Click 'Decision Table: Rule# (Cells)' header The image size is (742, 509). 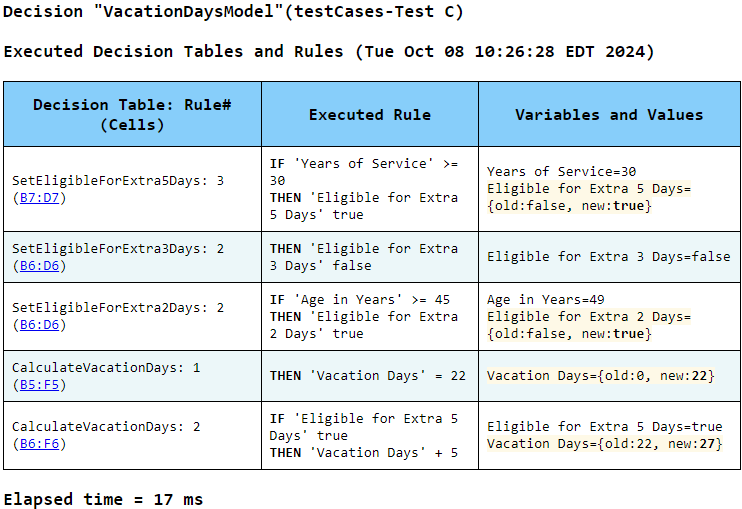click(x=132, y=115)
